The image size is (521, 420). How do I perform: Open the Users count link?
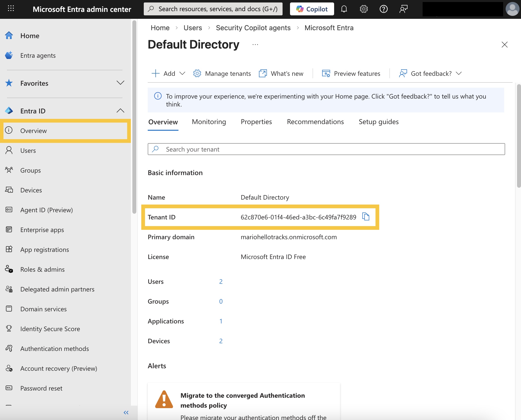click(x=221, y=282)
